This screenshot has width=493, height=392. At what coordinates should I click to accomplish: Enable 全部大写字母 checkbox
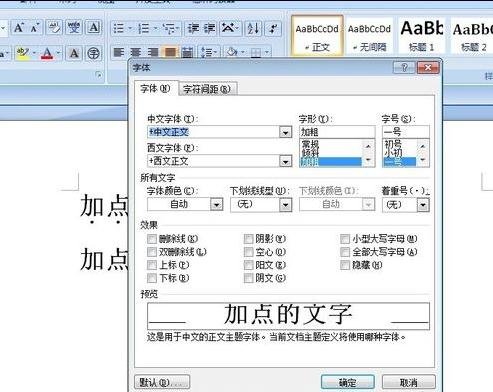[345, 252]
